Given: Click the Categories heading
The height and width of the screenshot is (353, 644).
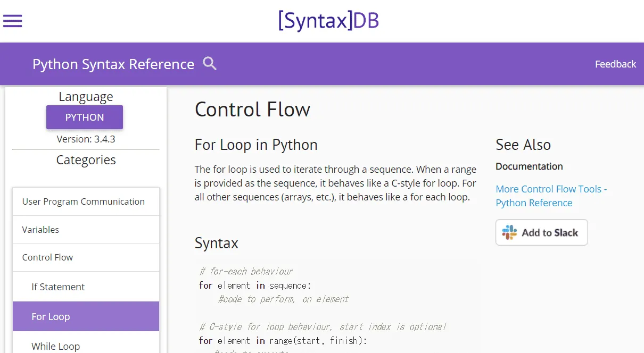Looking at the screenshot, I should pos(85,159).
